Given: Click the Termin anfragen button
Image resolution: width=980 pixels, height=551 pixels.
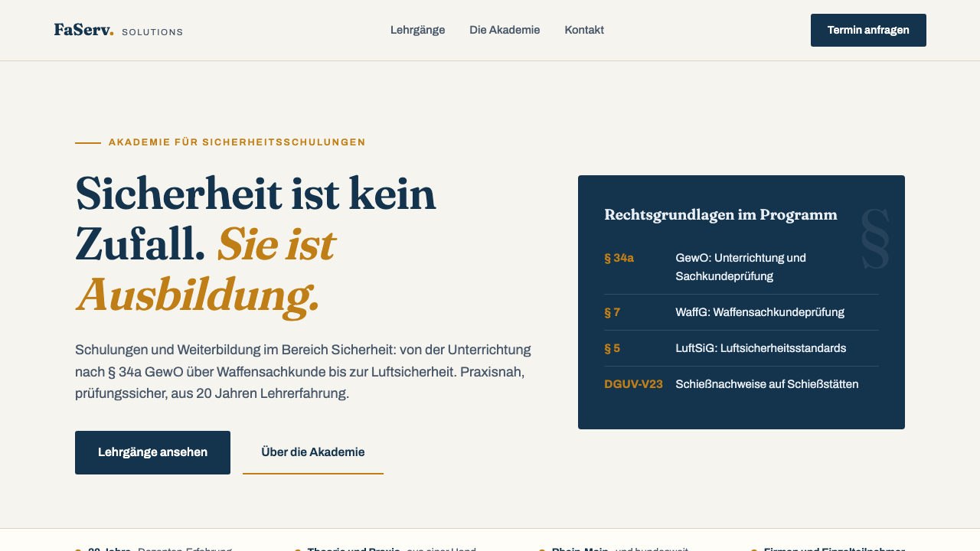Looking at the screenshot, I should click(x=868, y=30).
